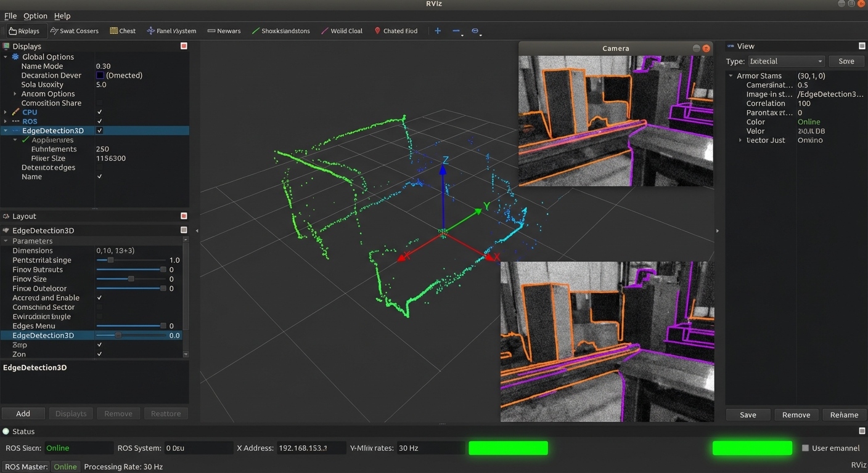Adjust the Finov Size slider
868x473 pixels.
[132, 279]
